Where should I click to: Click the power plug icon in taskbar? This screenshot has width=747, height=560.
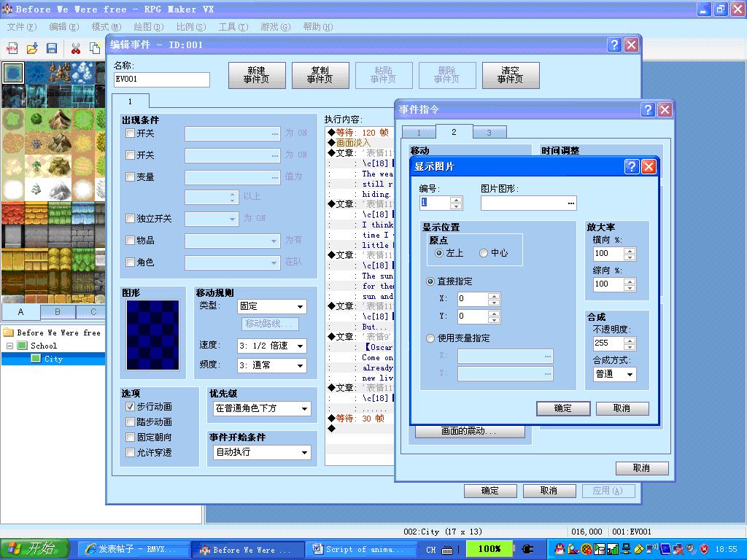(528, 549)
